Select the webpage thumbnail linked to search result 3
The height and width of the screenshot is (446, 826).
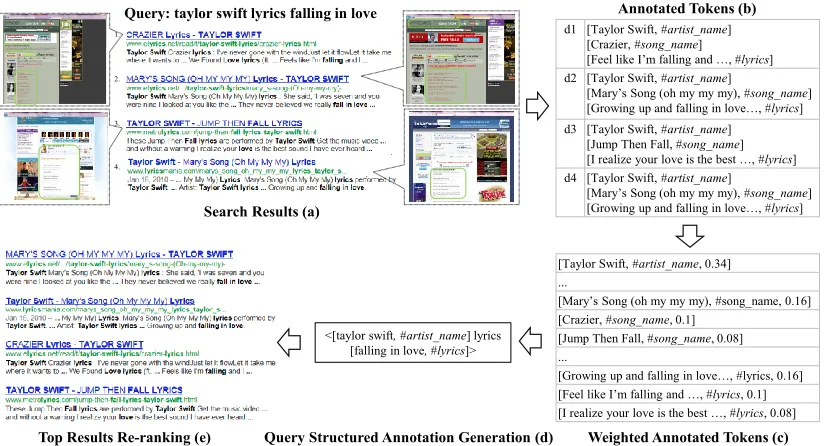55,158
